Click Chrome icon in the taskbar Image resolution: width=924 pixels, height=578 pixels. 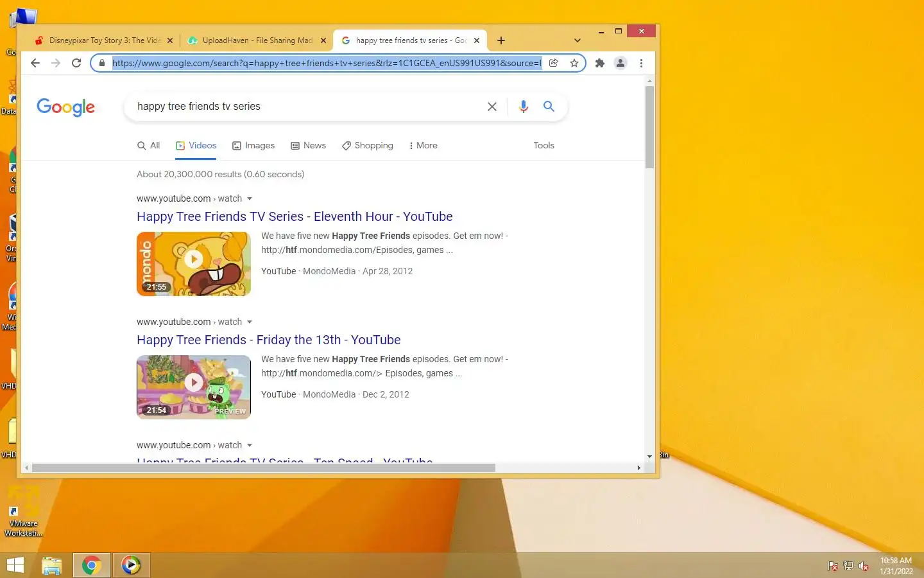point(91,565)
